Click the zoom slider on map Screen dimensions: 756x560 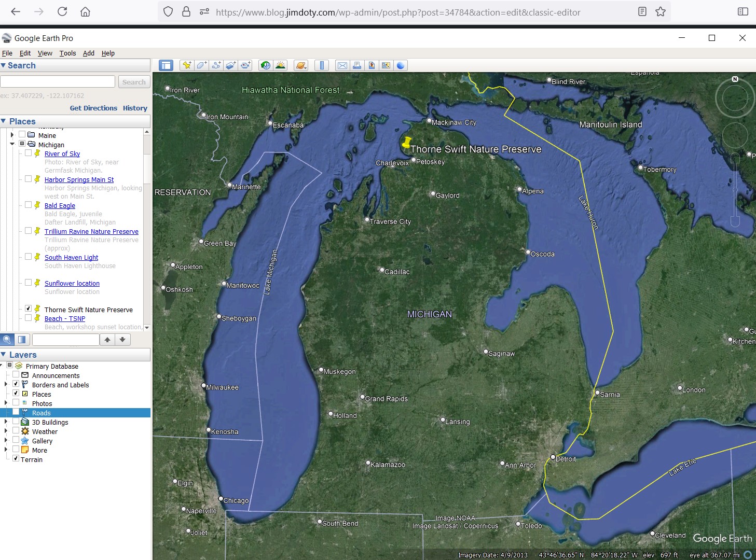(x=735, y=190)
